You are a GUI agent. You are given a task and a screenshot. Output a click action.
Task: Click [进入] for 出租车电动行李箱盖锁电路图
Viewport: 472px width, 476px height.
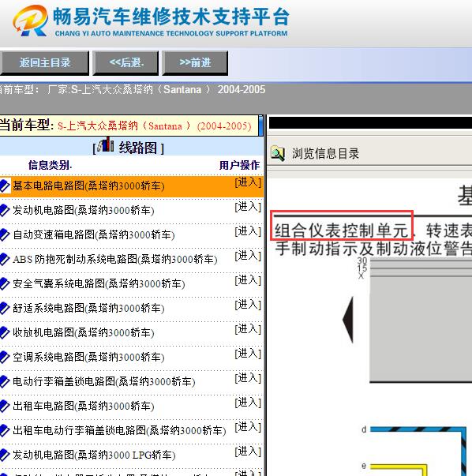(x=248, y=427)
